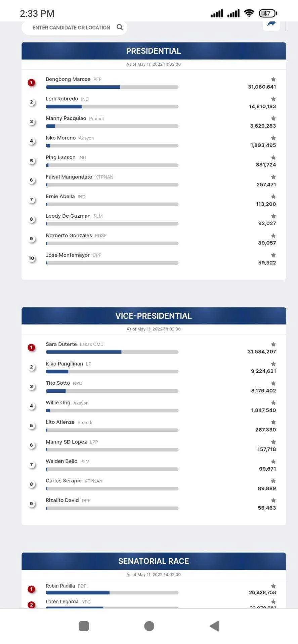The image size is (298, 644).
Task: Star Bongbong Marcos as favorite
Action: (x=273, y=79)
